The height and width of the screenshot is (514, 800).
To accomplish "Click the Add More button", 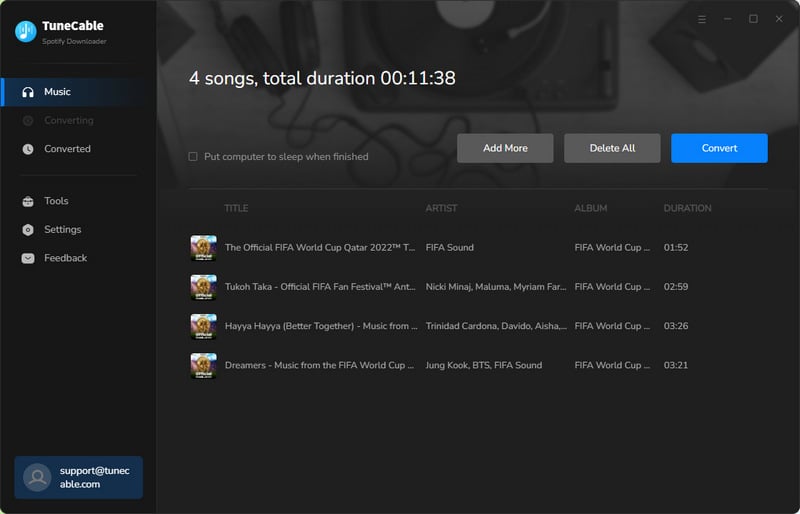I will (x=505, y=148).
